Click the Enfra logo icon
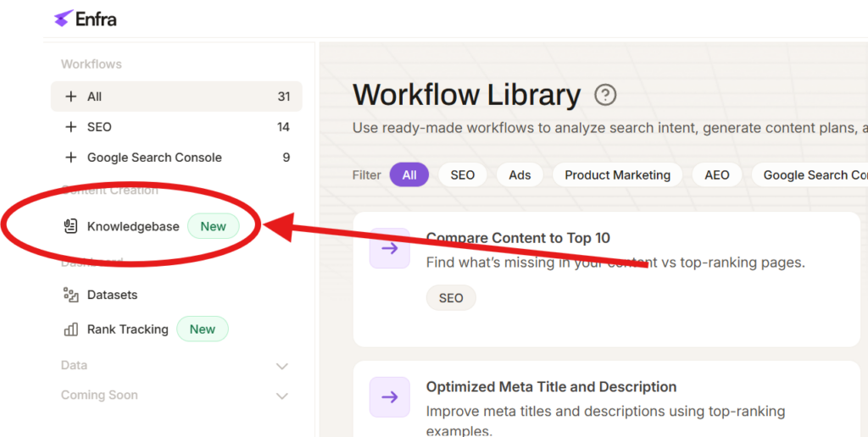Screen dimensions: 868x437 point(63,19)
